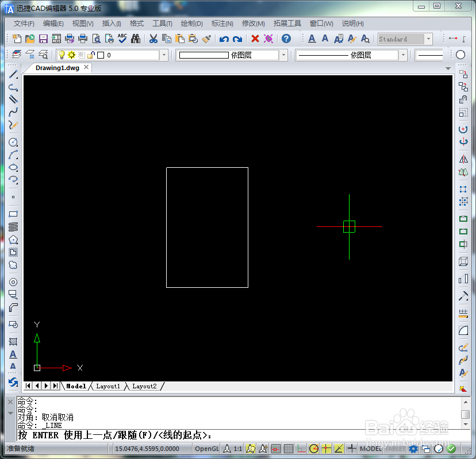
Task: Click the layer color white swatch
Action: (x=101, y=55)
